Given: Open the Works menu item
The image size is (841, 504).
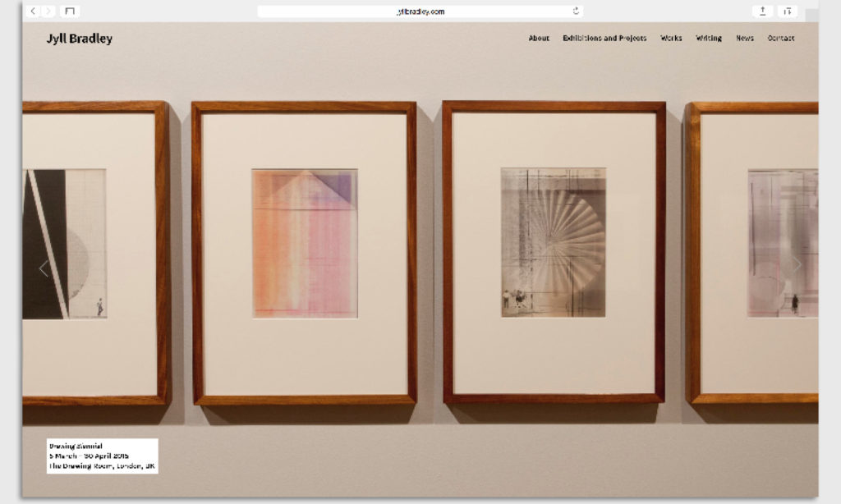Looking at the screenshot, I should (671, 38).
